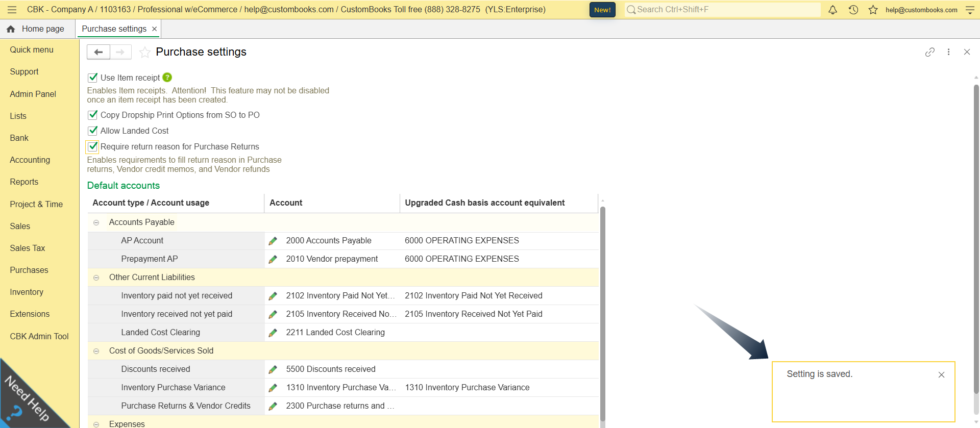The image size is (980, 428).
Task: Edit the AP Account pencil icon
Action: (x=273, y=241)
